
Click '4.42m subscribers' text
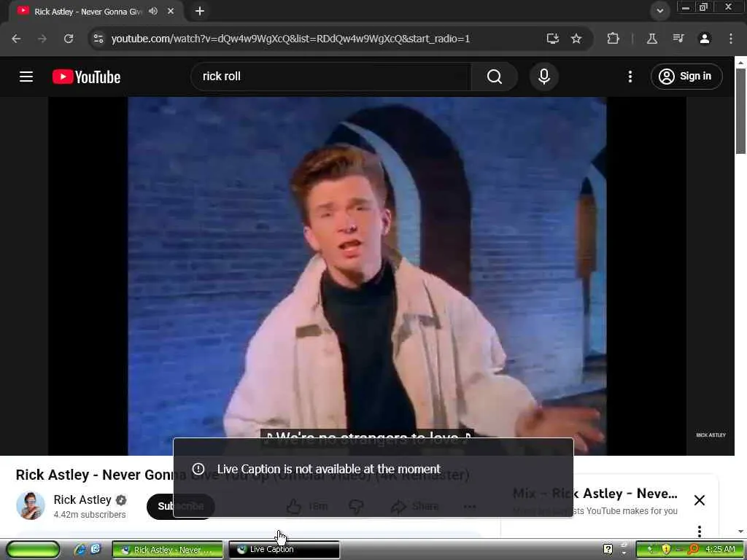(x=90, y=515)
